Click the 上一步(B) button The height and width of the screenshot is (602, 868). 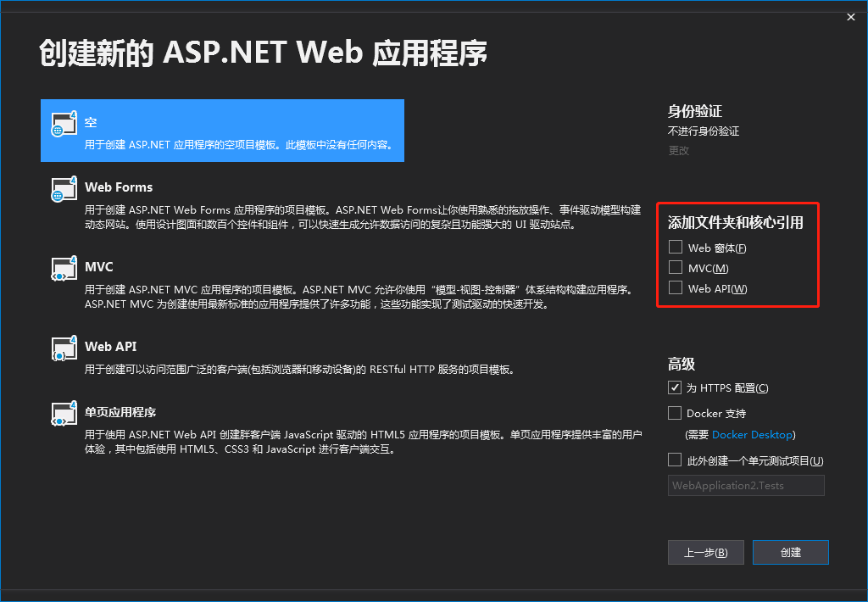coord(706,552)
